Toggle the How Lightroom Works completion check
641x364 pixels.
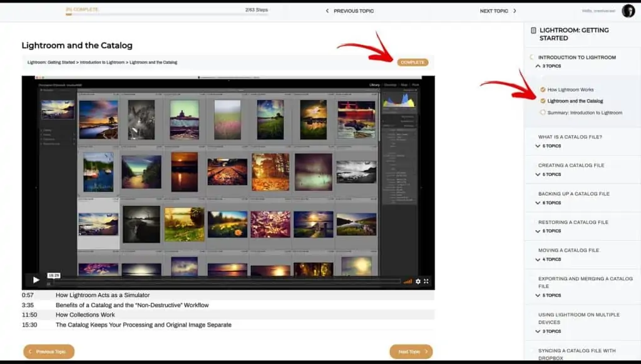[x=543, y=89]
